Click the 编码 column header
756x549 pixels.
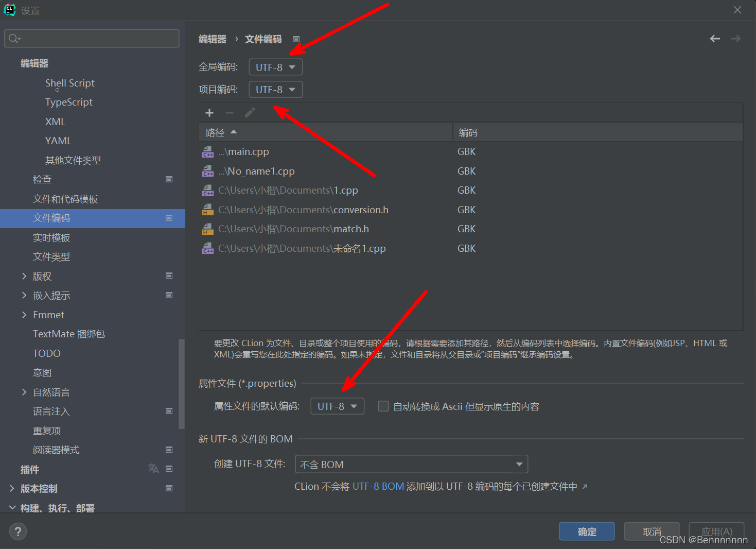click(597, 132)
